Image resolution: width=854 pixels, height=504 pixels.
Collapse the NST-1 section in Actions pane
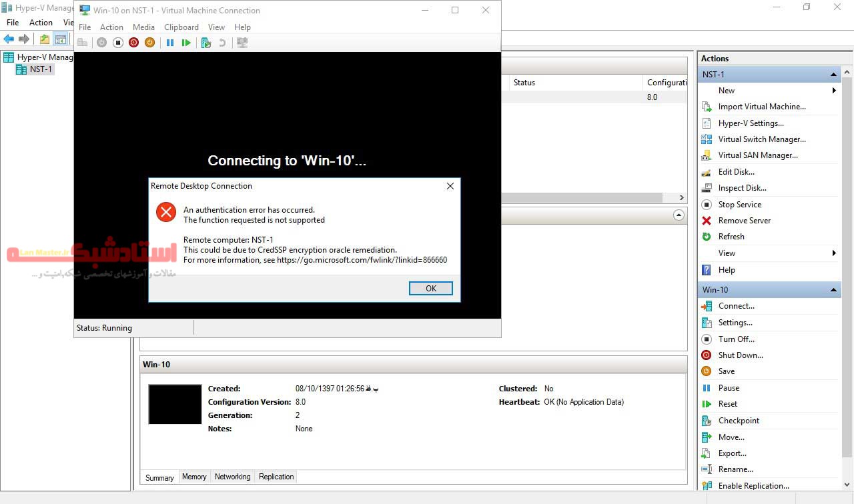point(833,75)
